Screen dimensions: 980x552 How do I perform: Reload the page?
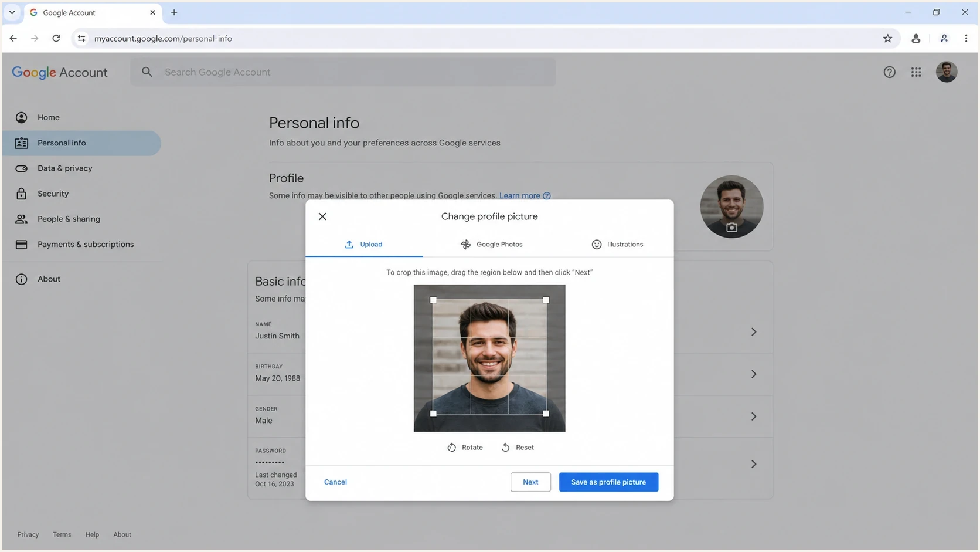[x=56, y=39]
